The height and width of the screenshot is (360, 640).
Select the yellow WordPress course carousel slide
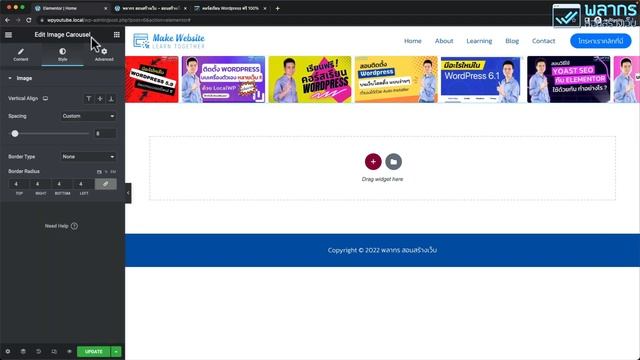(310, 79)
